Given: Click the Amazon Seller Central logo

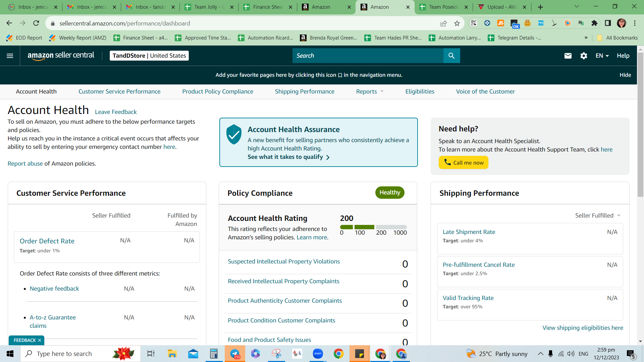Looking at the screenshot, I should [x=61, y=56].
